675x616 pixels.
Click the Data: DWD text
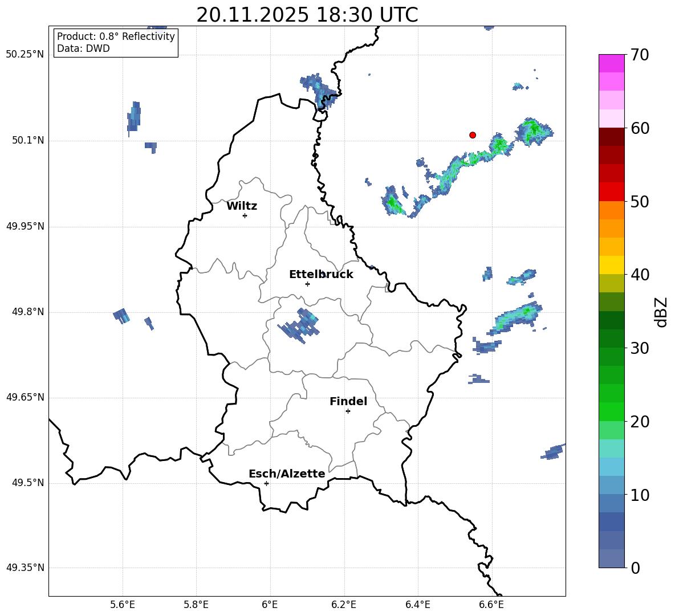(x=83, y=48)
